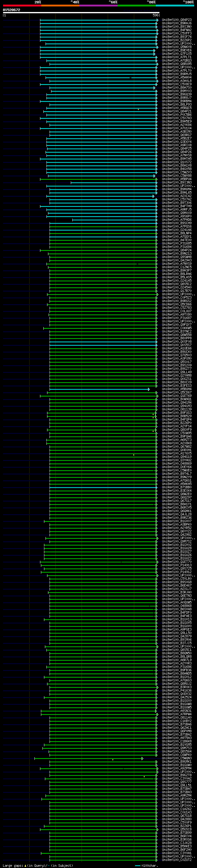Click hit label UniRef100_P14912
This screenshot has height=868, width=197.
point(177,572)
